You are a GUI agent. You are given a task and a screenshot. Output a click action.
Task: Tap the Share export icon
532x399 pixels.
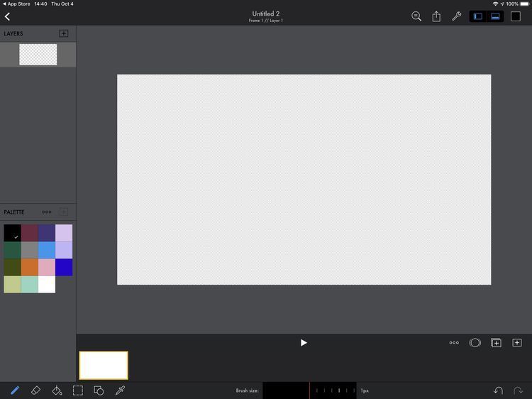point(436,16)
